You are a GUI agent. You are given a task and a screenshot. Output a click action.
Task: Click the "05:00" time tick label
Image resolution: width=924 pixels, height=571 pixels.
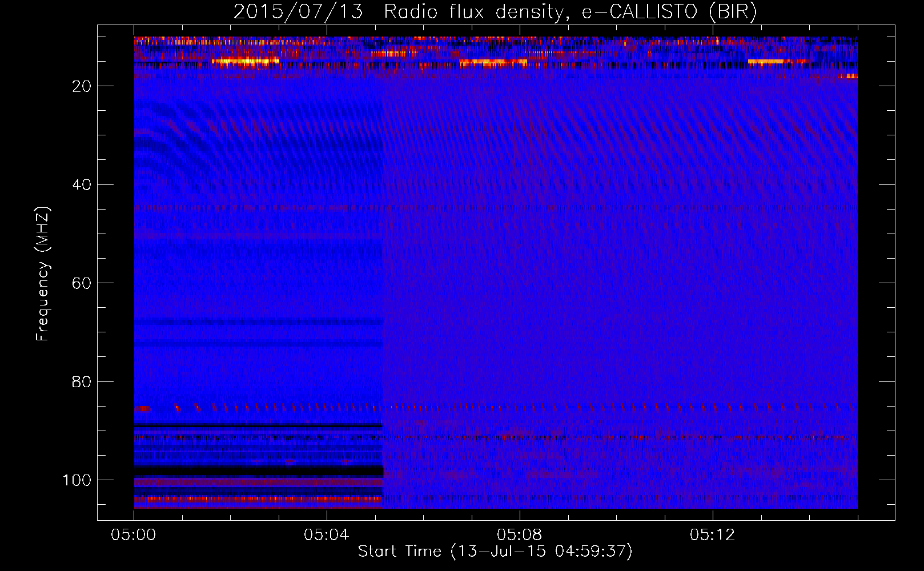point(134,535)
